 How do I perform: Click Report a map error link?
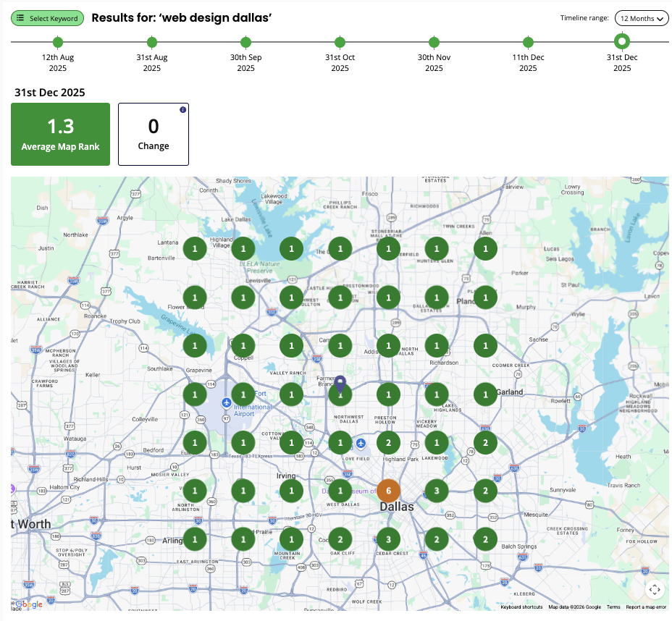point(646,607)
